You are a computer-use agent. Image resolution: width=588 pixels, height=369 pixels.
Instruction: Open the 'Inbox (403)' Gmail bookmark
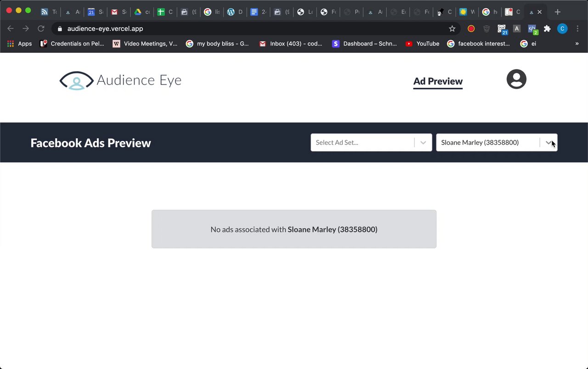click(x=291, y=44)
